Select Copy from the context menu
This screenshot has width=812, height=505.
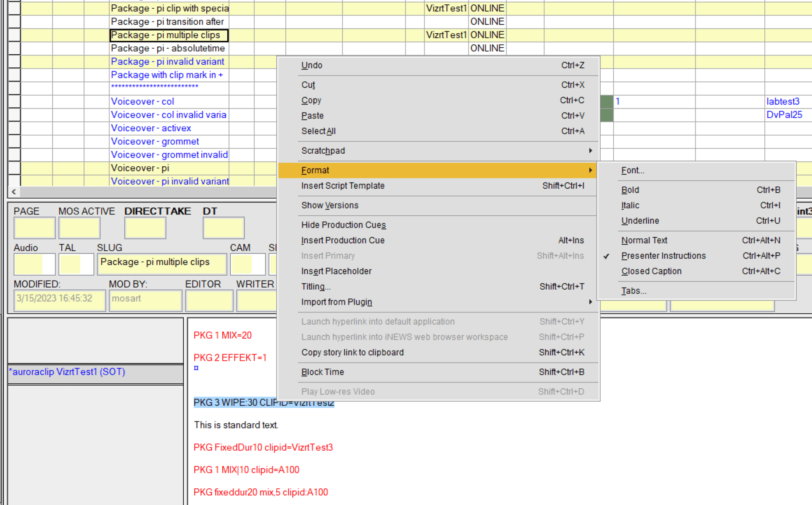[311, 100]
